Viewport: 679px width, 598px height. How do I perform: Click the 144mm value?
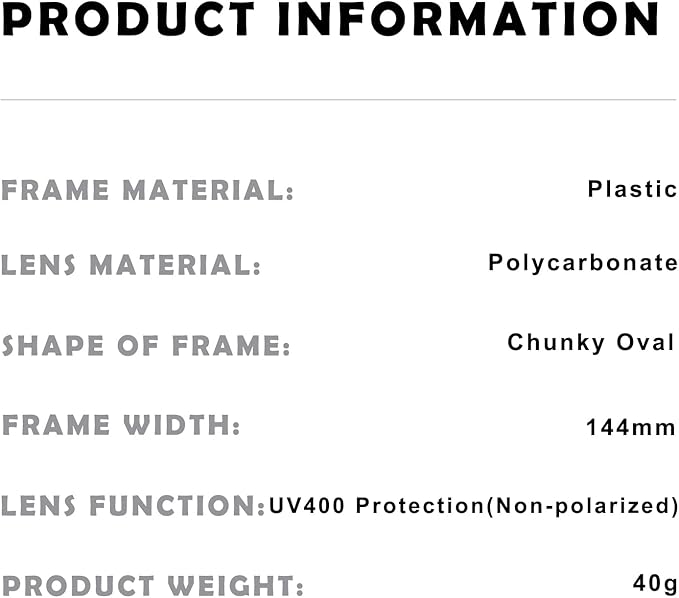click(x=630, y=427)
